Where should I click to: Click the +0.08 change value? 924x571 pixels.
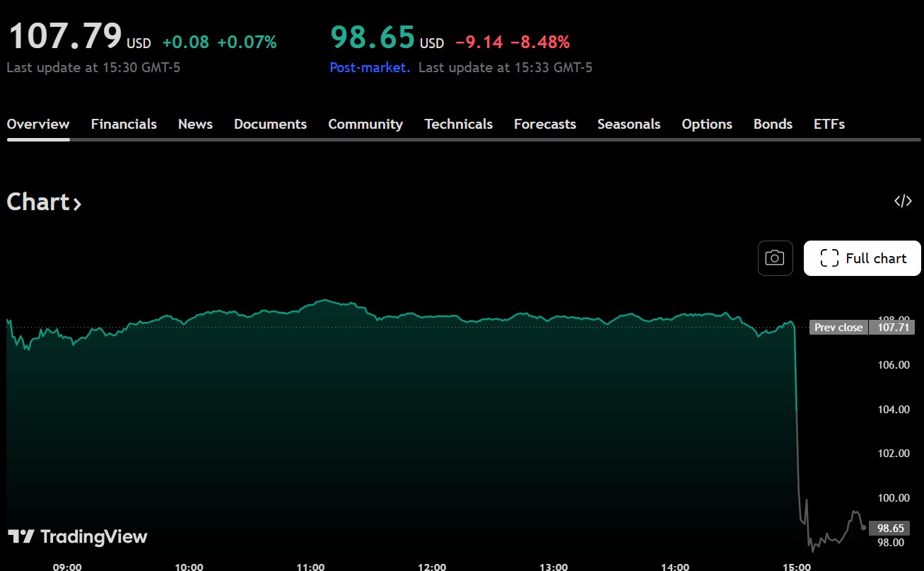coord(185,42)
